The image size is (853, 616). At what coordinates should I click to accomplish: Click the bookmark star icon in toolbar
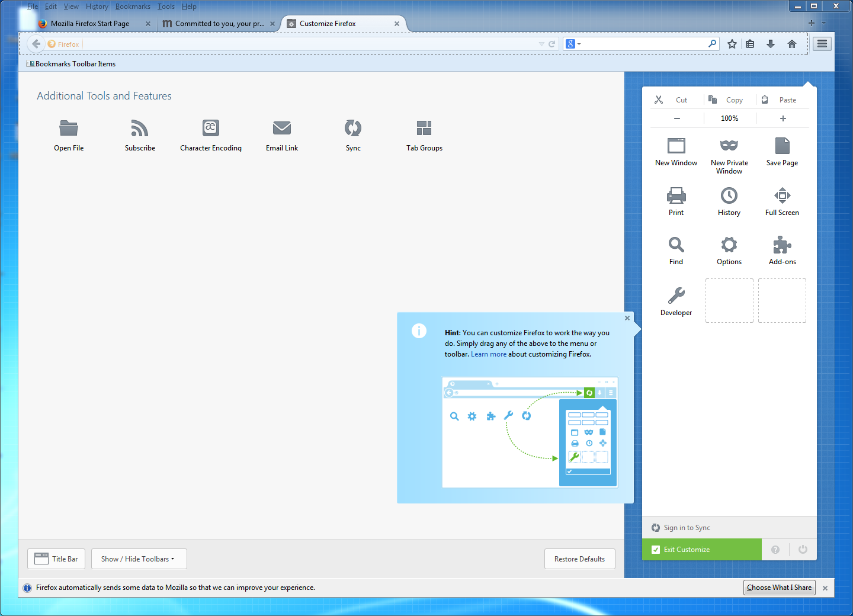coord(732,44)
